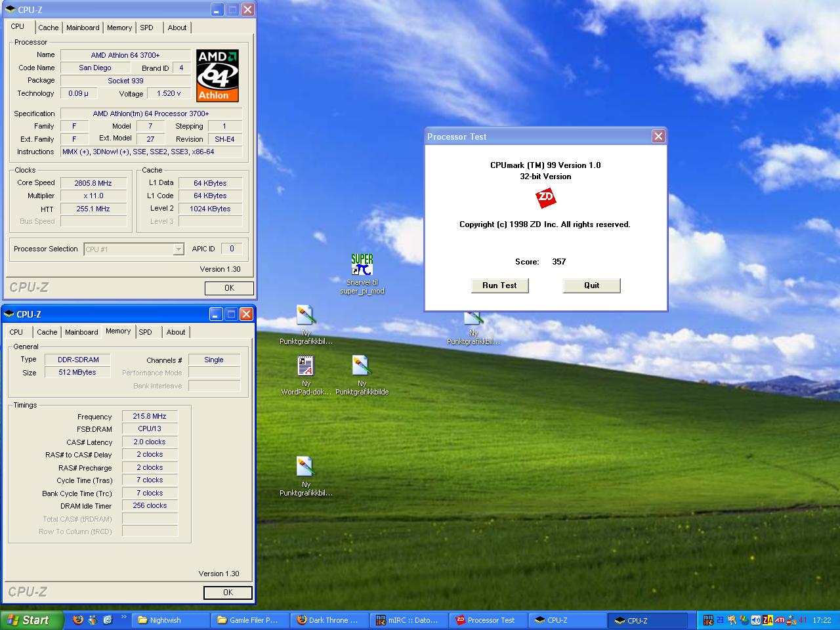Image resolution: width=840 pixels, height=630 pixels.
Task: Click the AMD Athlon 64 logo
Action: click(217, 75)
